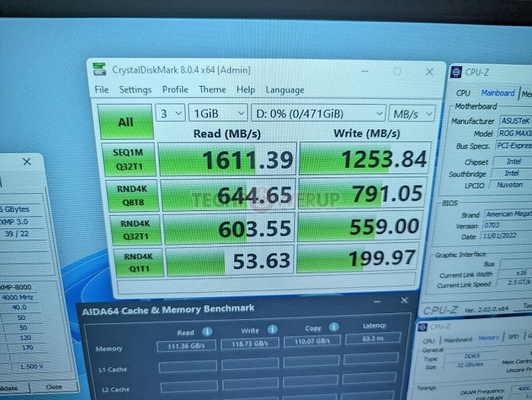532x400 pixels.
Task: Expand the D: 0% drive selection dropdown
Action: (318, 113)
